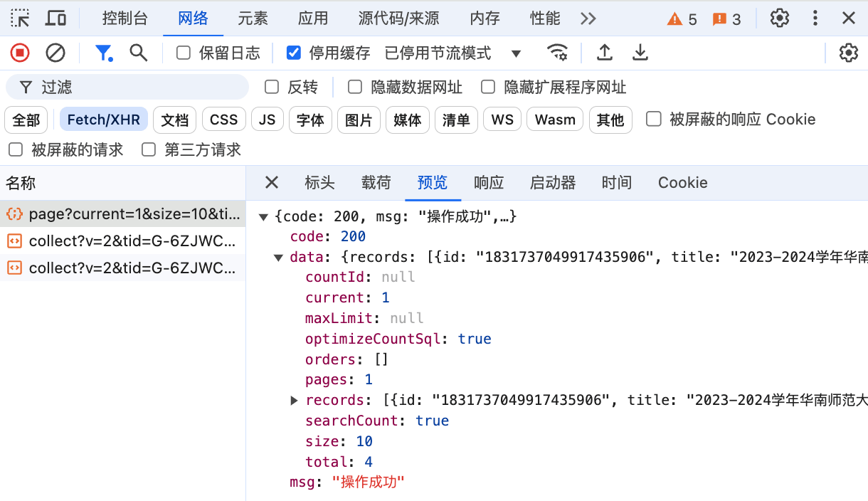Filter requests by 清单 type

456,120
